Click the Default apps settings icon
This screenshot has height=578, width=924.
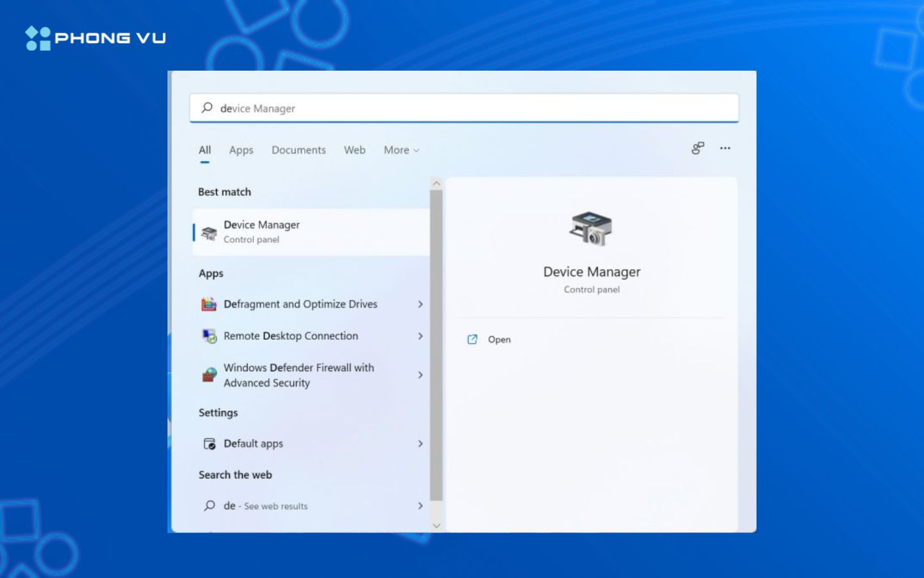pos(209,443)
